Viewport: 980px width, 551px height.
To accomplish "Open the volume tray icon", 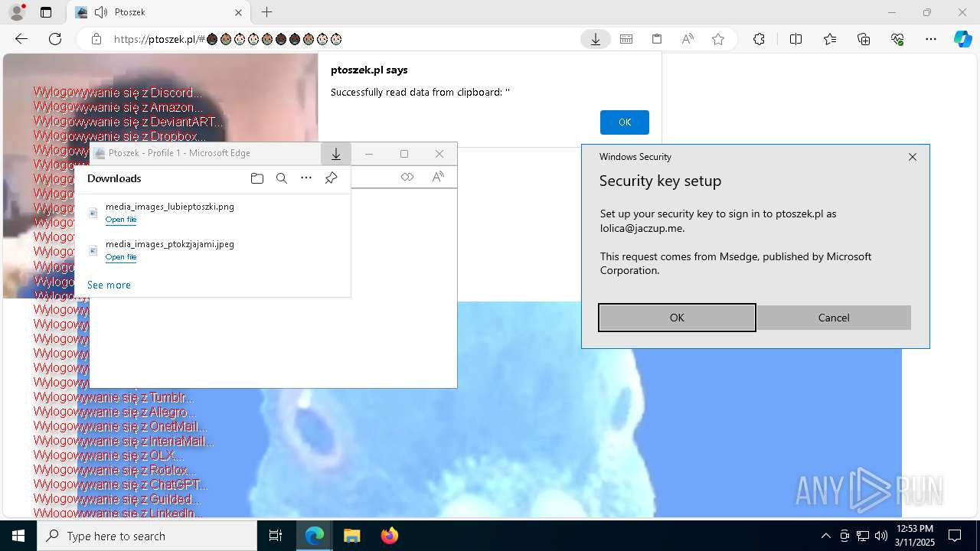I will tap(880, 536).
